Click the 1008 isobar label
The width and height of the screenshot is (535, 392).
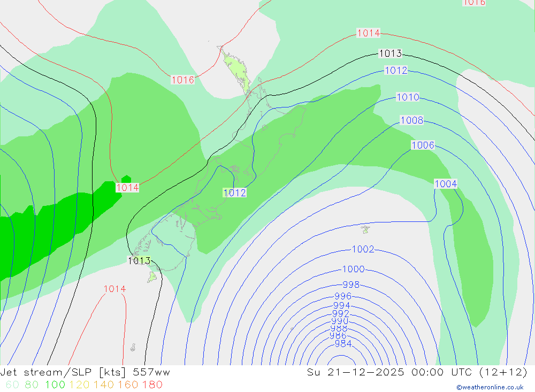412,120
